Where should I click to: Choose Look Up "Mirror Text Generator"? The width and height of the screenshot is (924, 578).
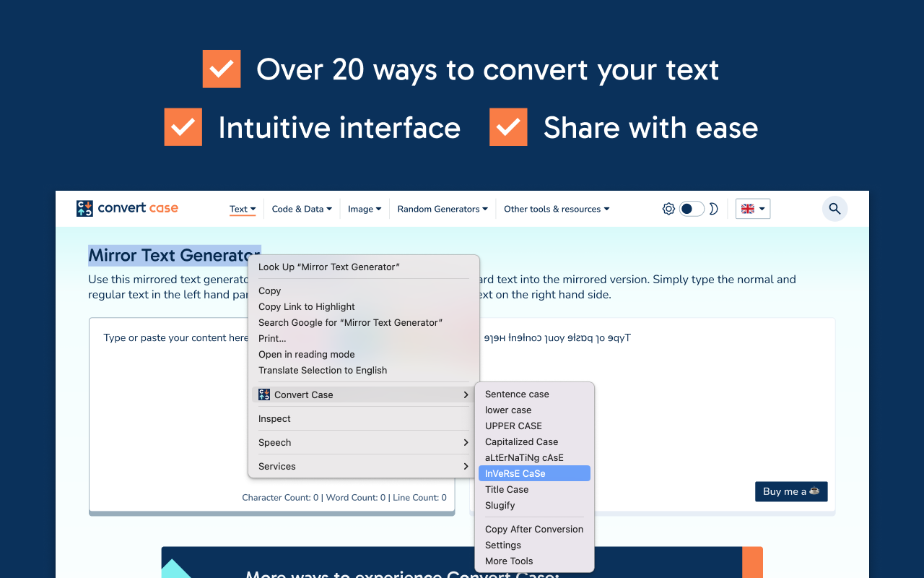pos(364,267)
